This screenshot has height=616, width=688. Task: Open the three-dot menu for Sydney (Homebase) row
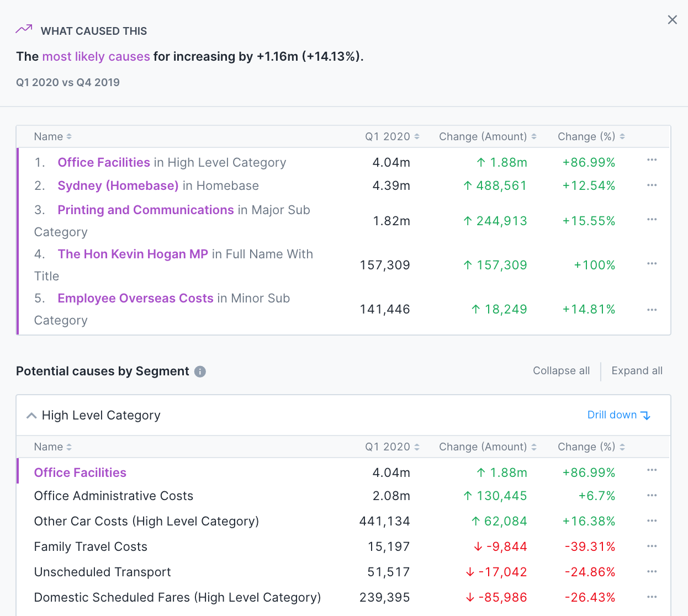(652, 185)
